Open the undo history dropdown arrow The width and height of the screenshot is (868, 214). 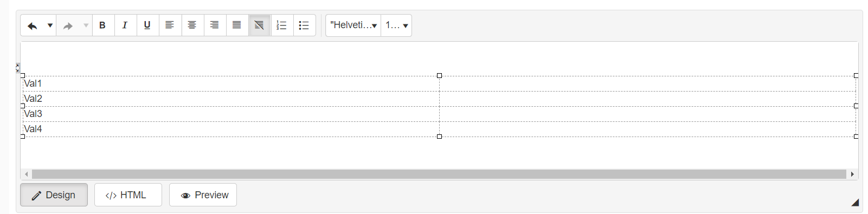click(x=50, y=25)
